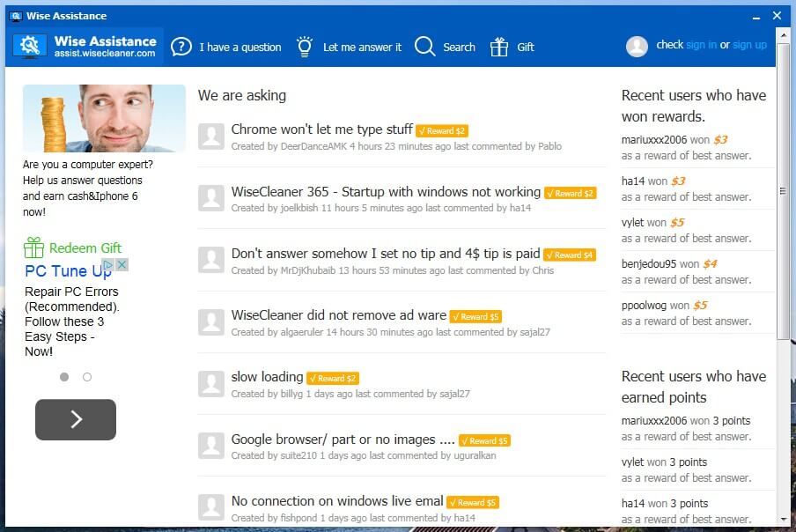This screenshot has width=796, height=532.
Task: Click the dark arrow ad button
Action: [x=76, y=419]
